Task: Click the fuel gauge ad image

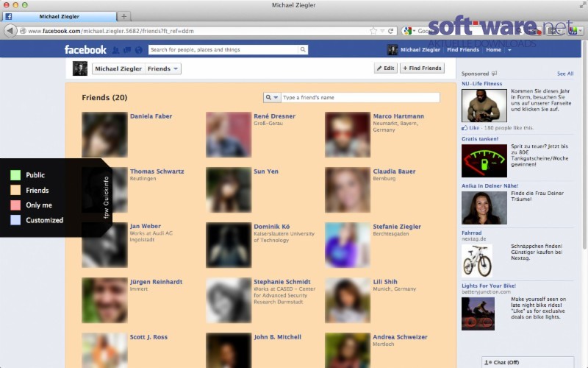Action: tap(484, 160)
